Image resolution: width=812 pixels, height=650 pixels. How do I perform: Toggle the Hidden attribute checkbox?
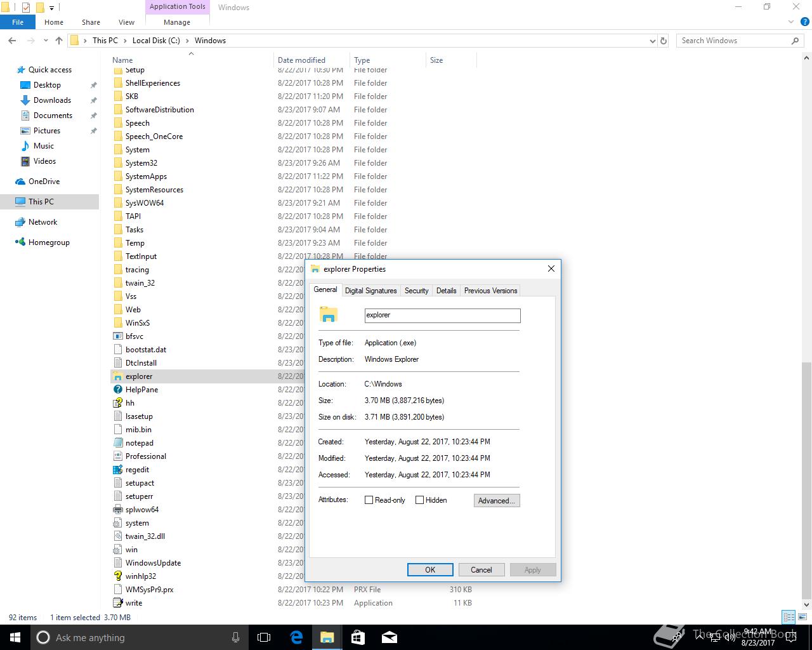419,500
